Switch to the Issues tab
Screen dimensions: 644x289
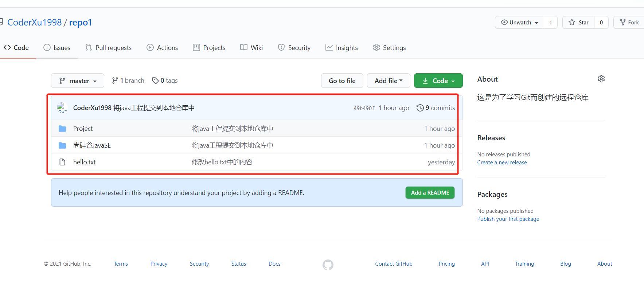pos(57,48)
